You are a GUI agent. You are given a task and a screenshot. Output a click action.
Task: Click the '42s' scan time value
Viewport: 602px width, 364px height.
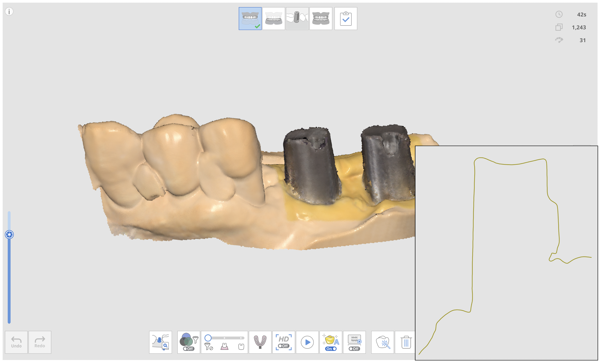pyautogui.click(x=582, y=15)
